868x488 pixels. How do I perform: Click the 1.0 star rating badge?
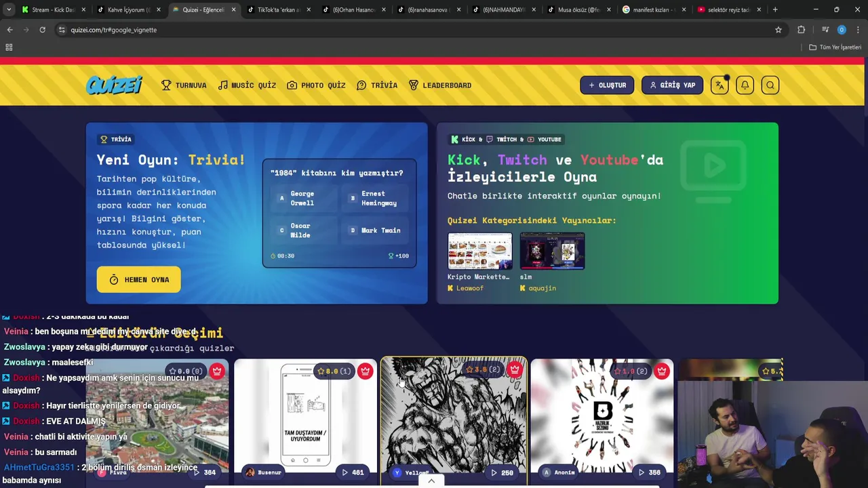click(630, 371)
